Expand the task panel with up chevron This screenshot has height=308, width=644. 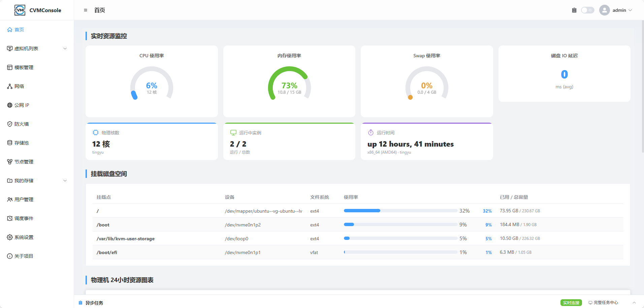(634, 303)
